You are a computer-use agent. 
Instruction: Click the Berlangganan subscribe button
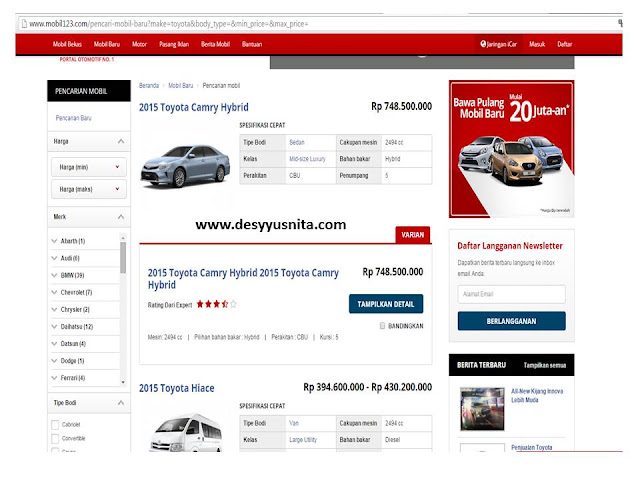(511, 321)
